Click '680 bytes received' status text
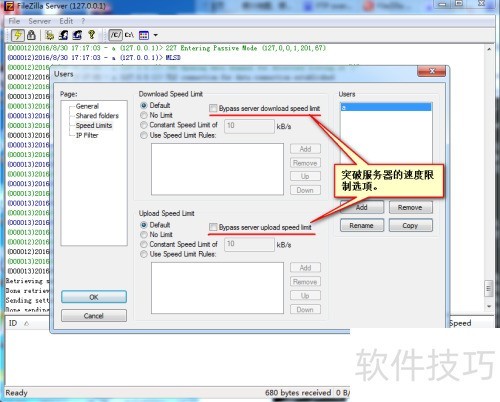Image resolution: width=500 pixels, height=402 pixels. pos(298,393)
